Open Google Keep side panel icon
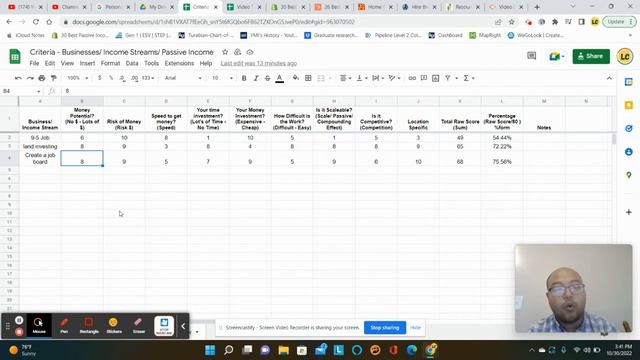The height and width of the screenshot is (360, 640). click(x=629, y=105)
